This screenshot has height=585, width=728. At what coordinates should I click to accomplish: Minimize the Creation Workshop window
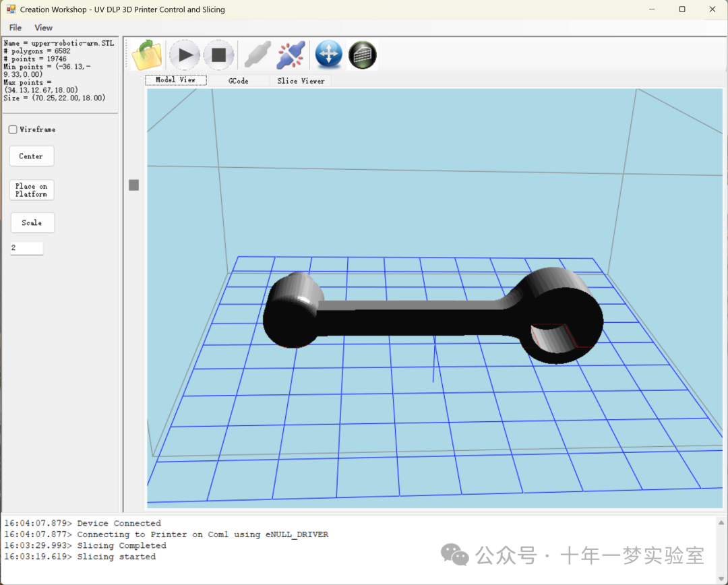(652, 9)
